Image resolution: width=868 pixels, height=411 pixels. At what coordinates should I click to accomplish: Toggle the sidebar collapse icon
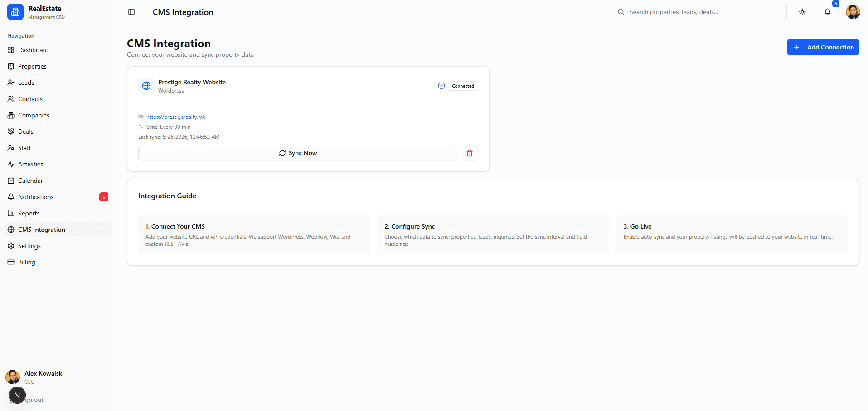pos(131,12)
